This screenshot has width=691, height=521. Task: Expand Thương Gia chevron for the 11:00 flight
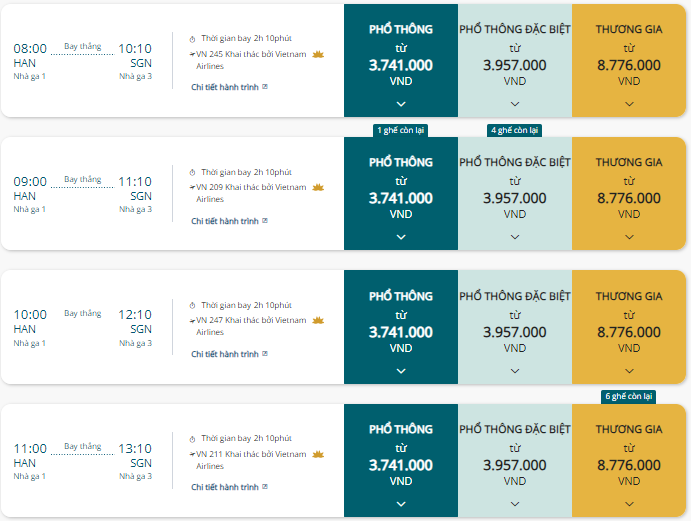point(629,504)
